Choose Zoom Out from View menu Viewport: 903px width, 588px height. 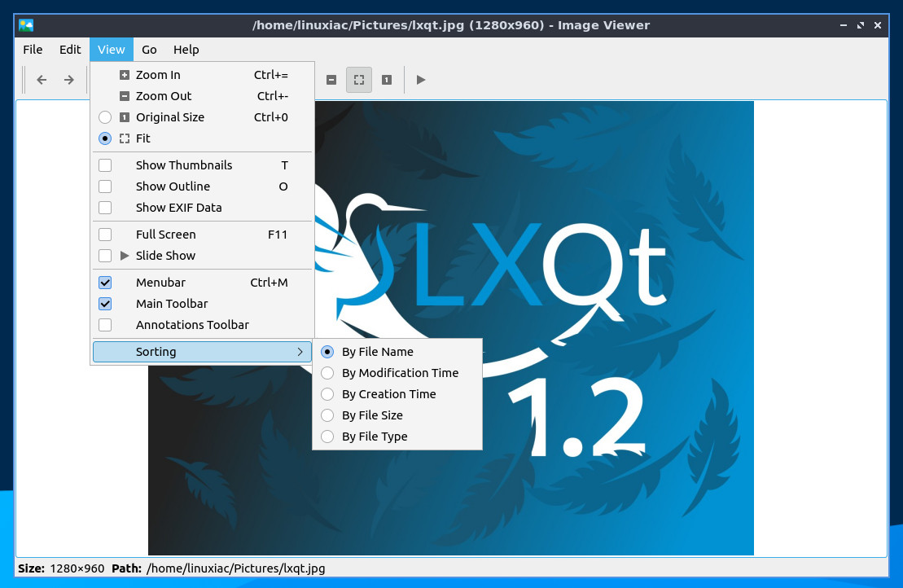click(x=203, y=96)
